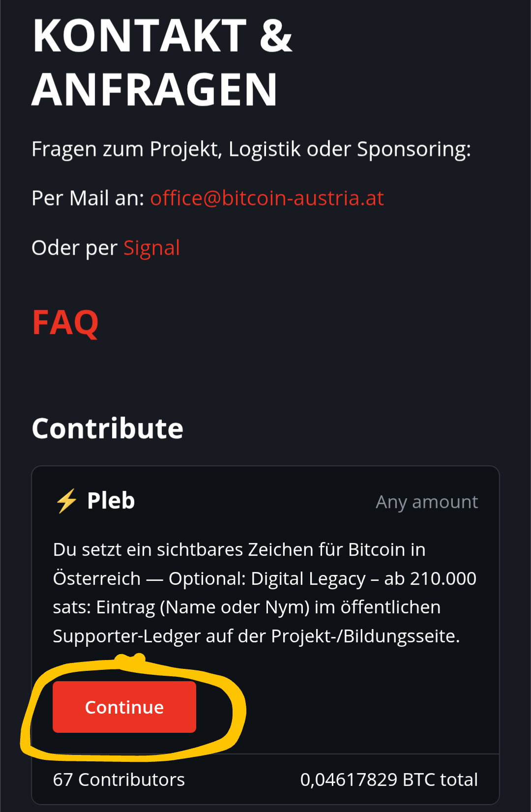Click the "Any amount" label
The width and height of the screenshot is (531, 812).
(x=427, y=502)
